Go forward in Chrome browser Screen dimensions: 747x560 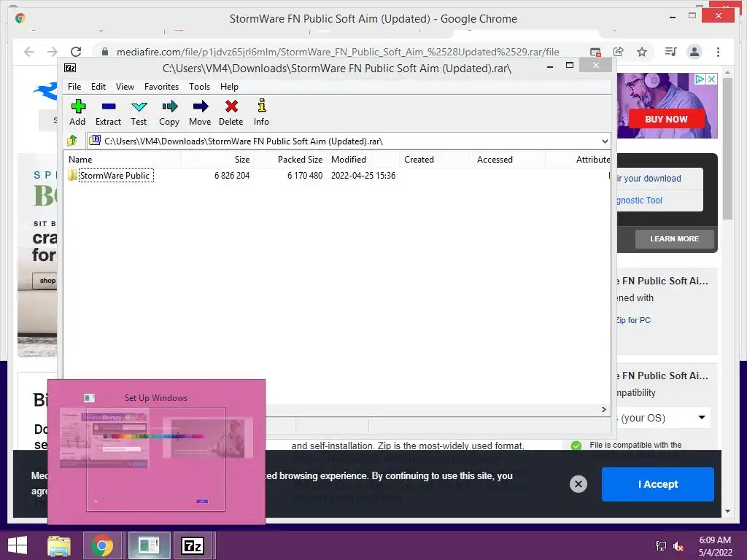point(53,52)
